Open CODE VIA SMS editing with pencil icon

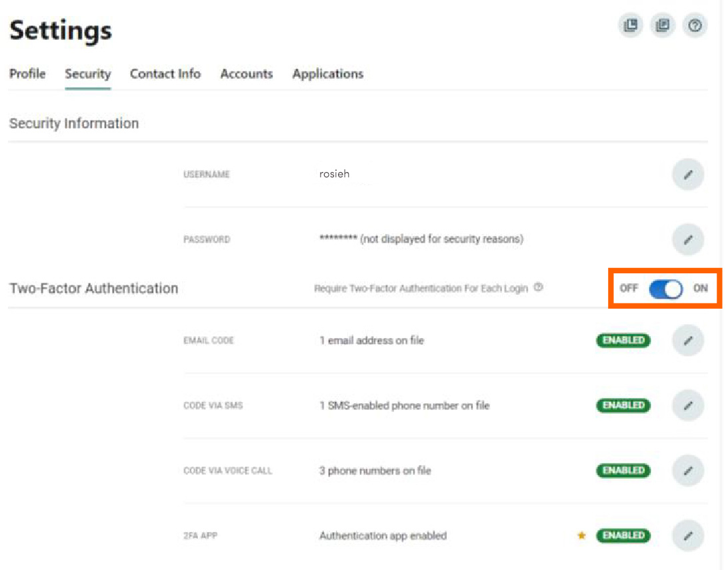pyautogui.click(x=688, y=405)
